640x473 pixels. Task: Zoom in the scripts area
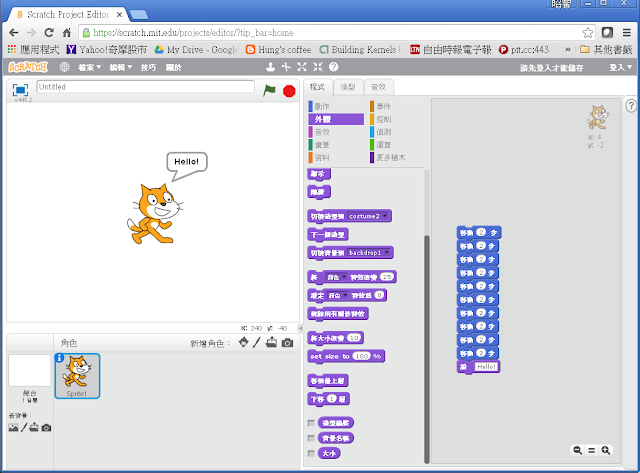[x=606, y=450]
